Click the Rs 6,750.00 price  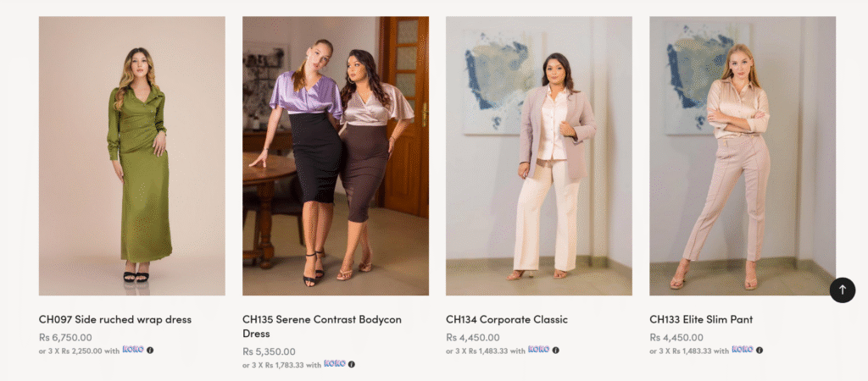[65, 337]
